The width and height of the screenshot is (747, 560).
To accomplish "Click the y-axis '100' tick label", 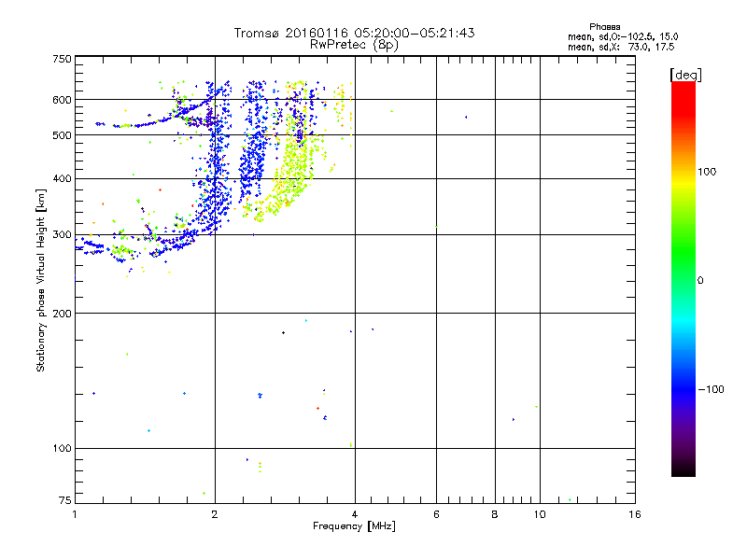I will [62, 449].
